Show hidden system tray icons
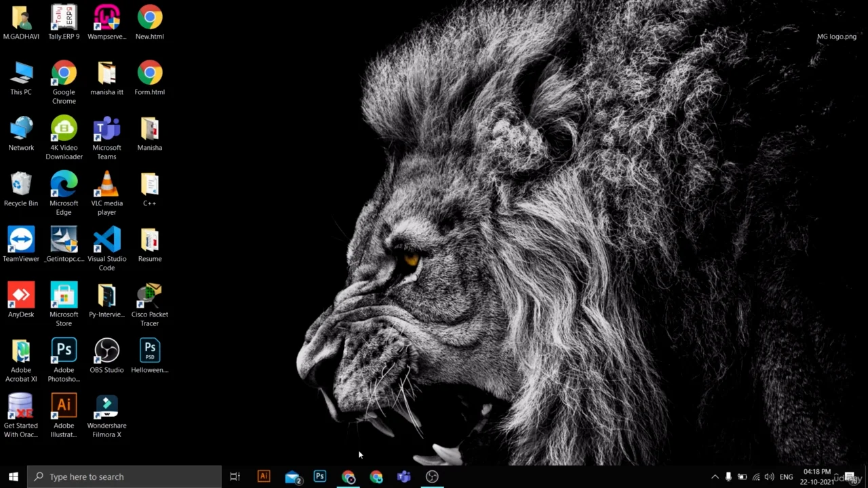The image size is (868, 488). point(715,476)
